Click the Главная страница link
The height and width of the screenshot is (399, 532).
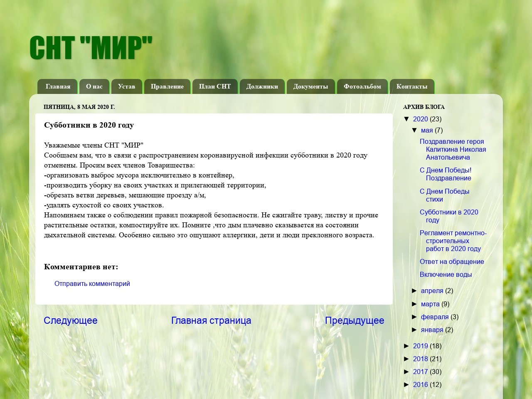point(211,320)
